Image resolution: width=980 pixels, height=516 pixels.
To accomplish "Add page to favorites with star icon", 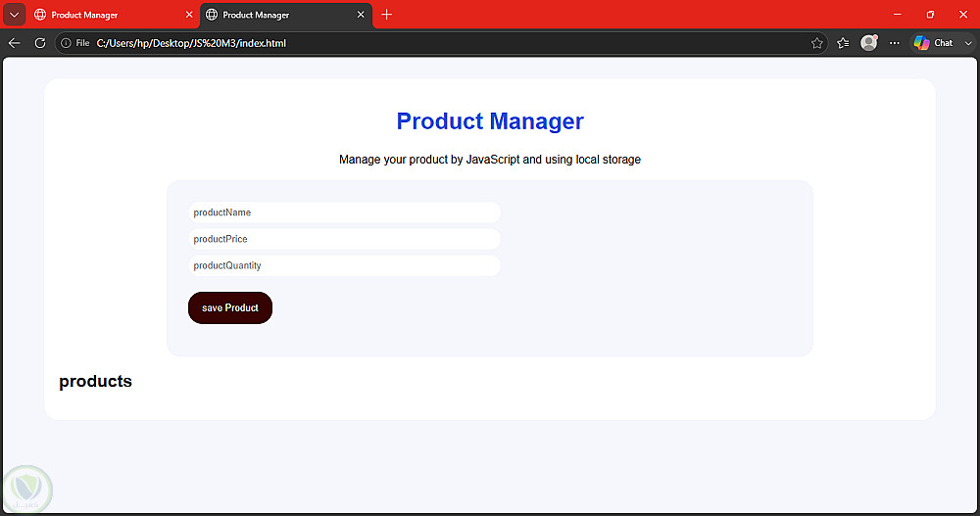I will [817, 43].
